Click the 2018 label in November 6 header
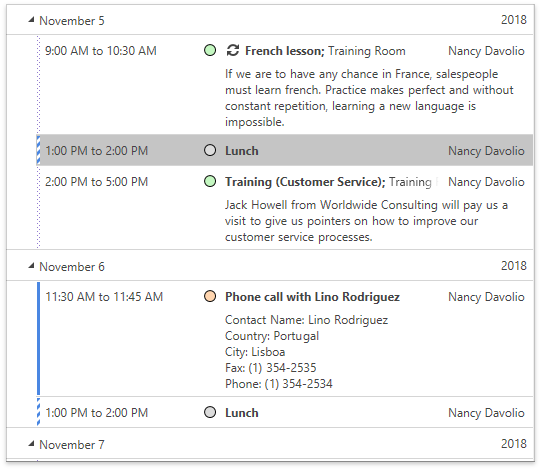Image resolution: width=541 pixels, height=470 pixels. coord(514,266)
